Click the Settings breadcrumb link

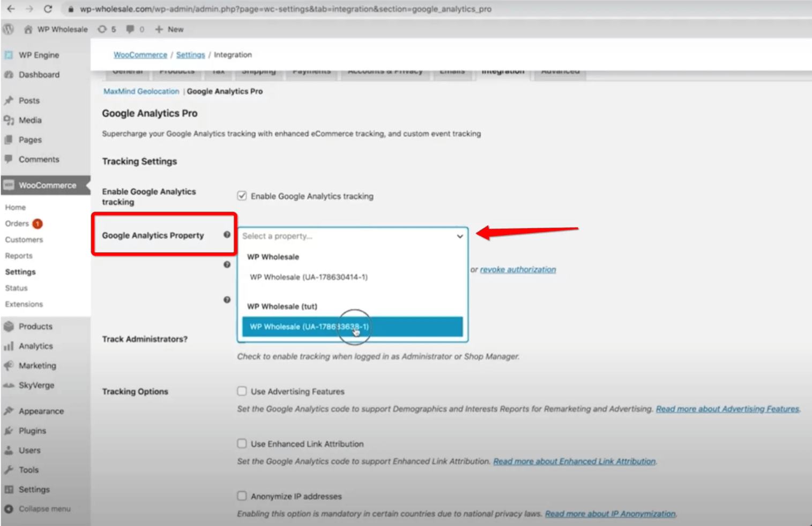(x=191, y=55)
